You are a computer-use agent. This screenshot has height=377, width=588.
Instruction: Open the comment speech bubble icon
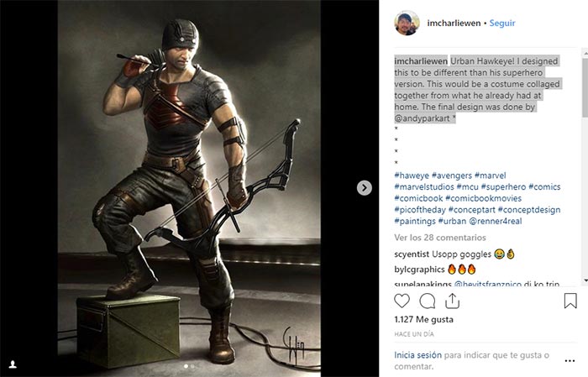[427, 301]
